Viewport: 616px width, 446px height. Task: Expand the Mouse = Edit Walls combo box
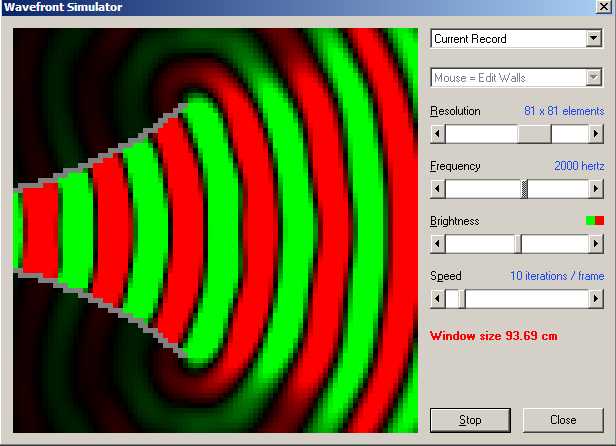[594, 77]
